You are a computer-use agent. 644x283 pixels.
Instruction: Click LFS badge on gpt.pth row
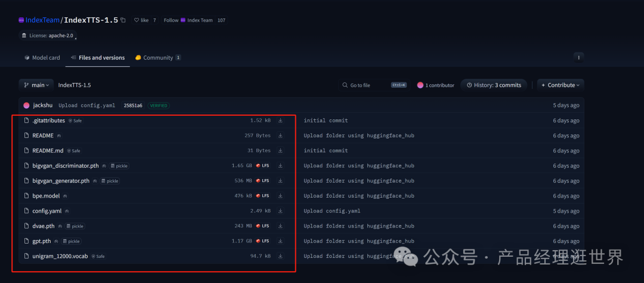pos(262,241)
